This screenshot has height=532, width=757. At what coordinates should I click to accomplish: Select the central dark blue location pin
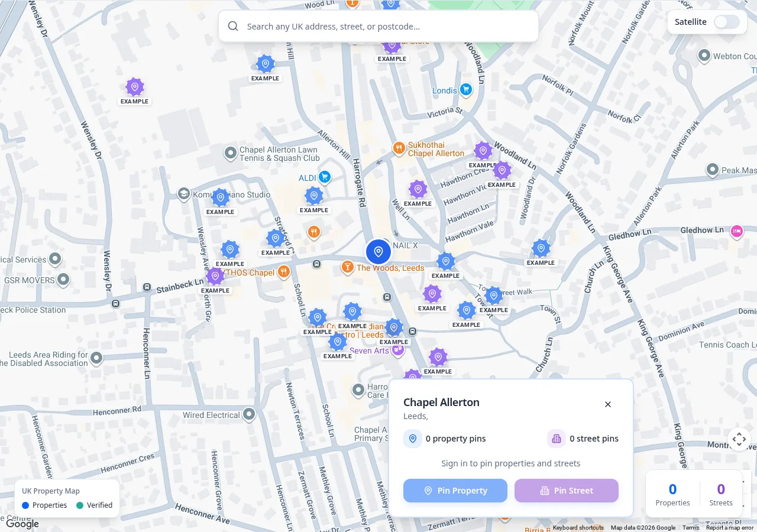pos(378,252)
